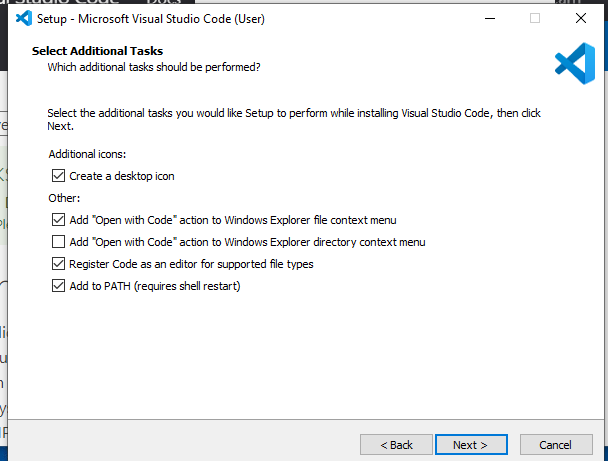Close the Setup window
Image resolution: width=608 pixels, height=461 pixels.
[580, 18]
